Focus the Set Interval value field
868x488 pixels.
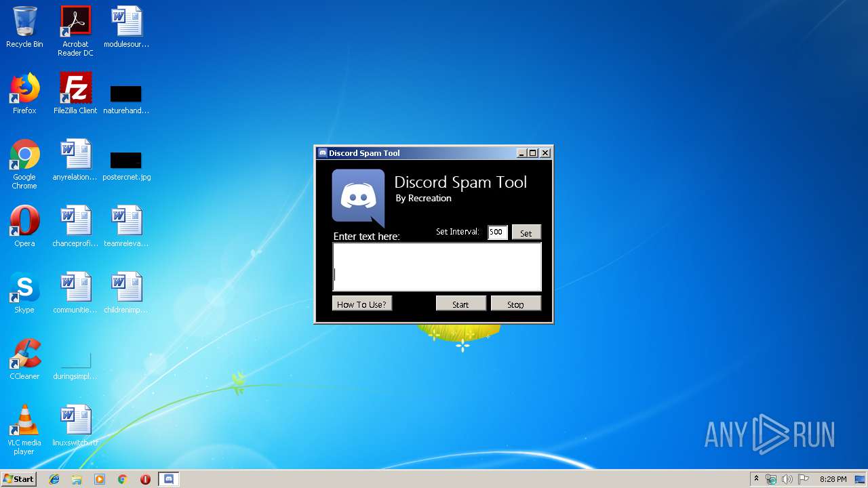tap(497, 232)
